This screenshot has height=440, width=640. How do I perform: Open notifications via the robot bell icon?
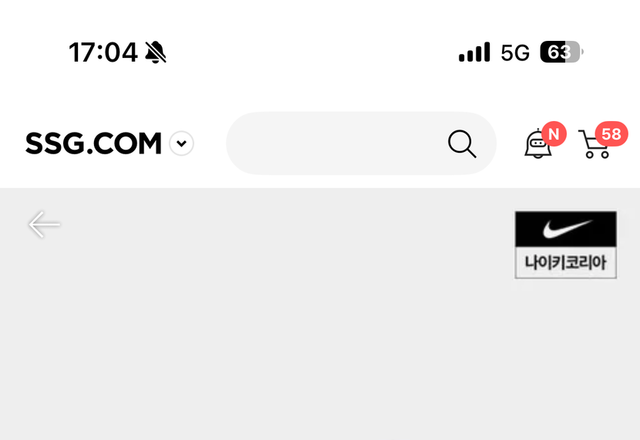tap(538, 144)
